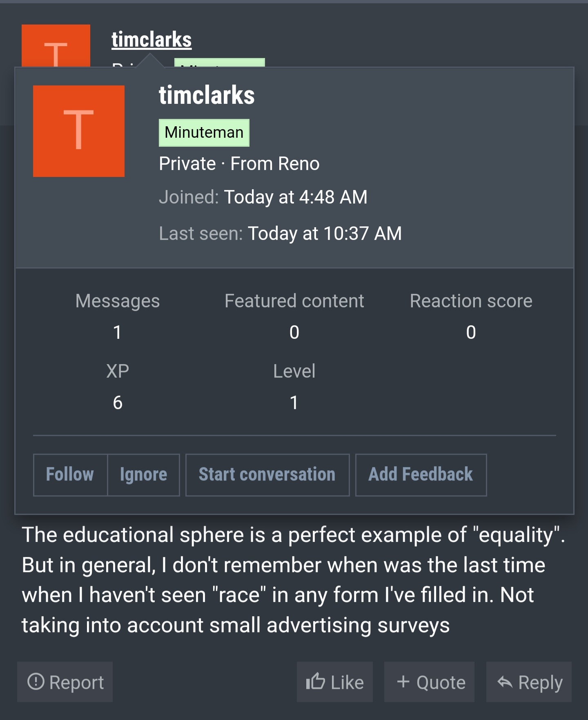Ignore user timclarks
This screenshot has height=720, width=588.
pos(144,475)
